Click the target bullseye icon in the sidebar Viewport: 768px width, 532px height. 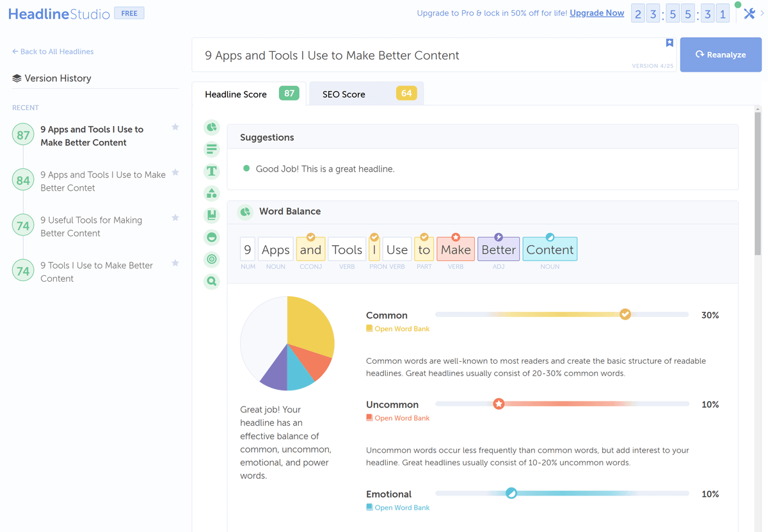click(212, 259)
